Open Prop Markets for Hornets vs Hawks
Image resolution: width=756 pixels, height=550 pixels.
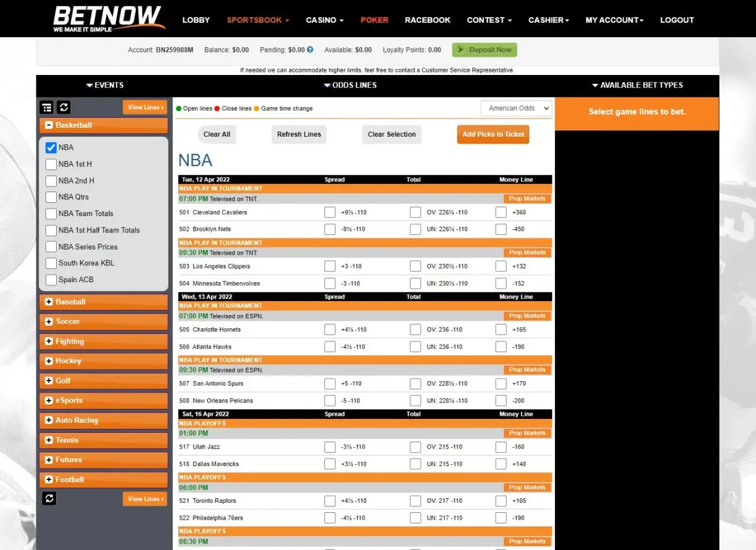click(527, 316)
